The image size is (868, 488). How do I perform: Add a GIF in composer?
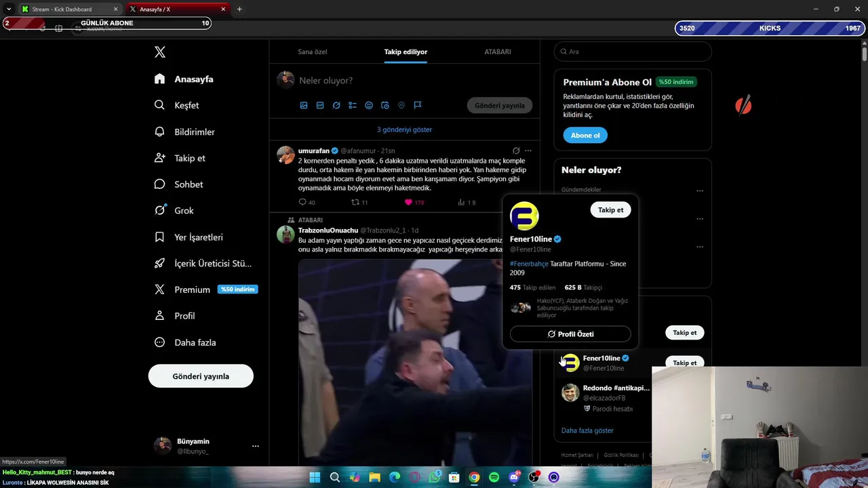tap(320, 106)
